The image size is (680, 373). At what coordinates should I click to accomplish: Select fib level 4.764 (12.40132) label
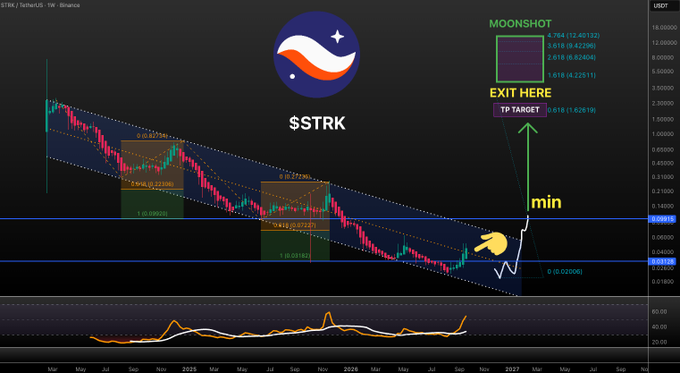pos(573,36)
